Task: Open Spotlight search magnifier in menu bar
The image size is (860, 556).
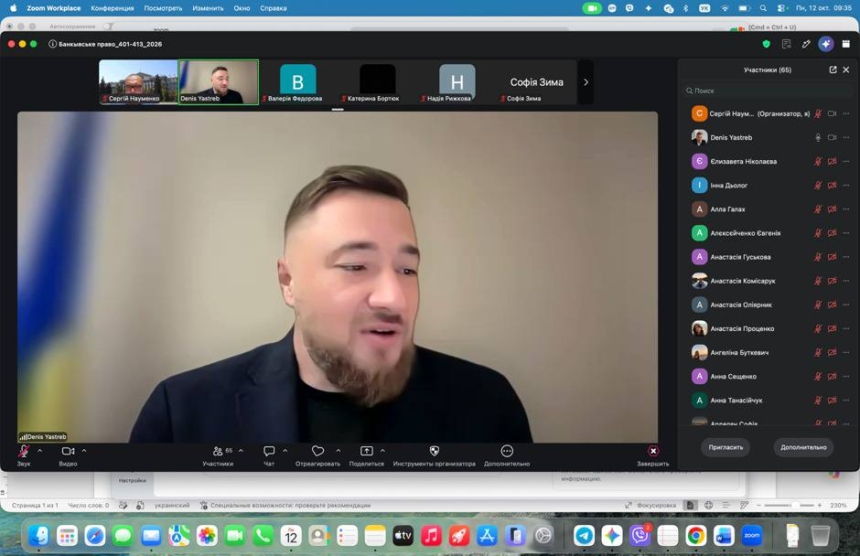Action: [x=763, y=8]
